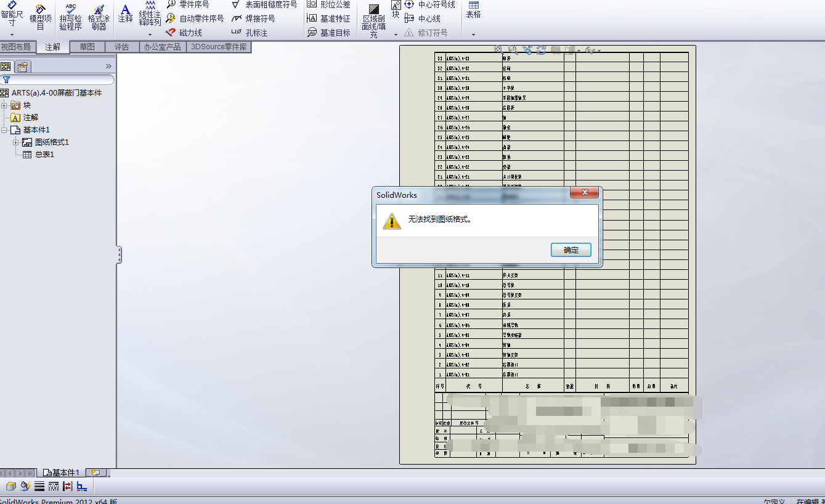Screen dimensions: 825x504
Task: Switch to the PropertyManager tab icon
Action: tap(22, 67)
